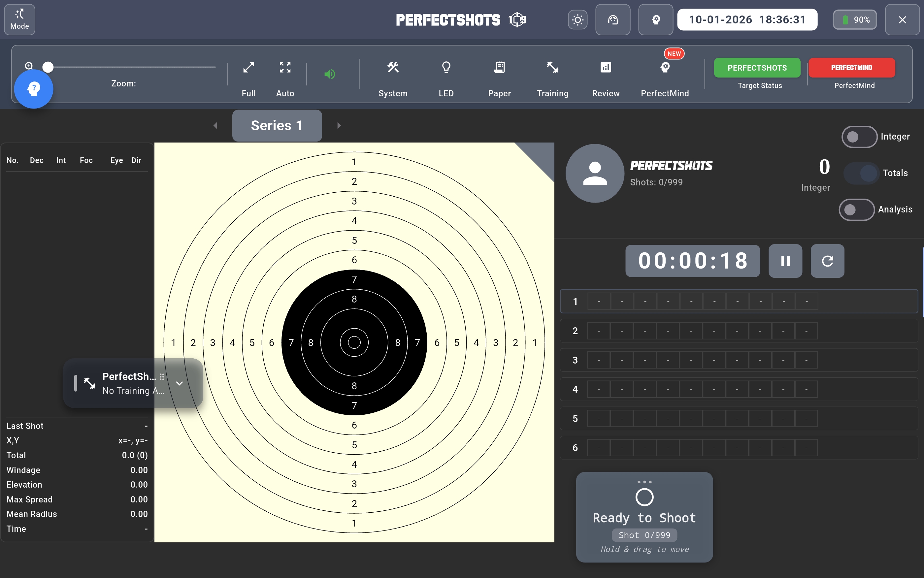Open the Paper settings icon

click(x=499, y=68)
